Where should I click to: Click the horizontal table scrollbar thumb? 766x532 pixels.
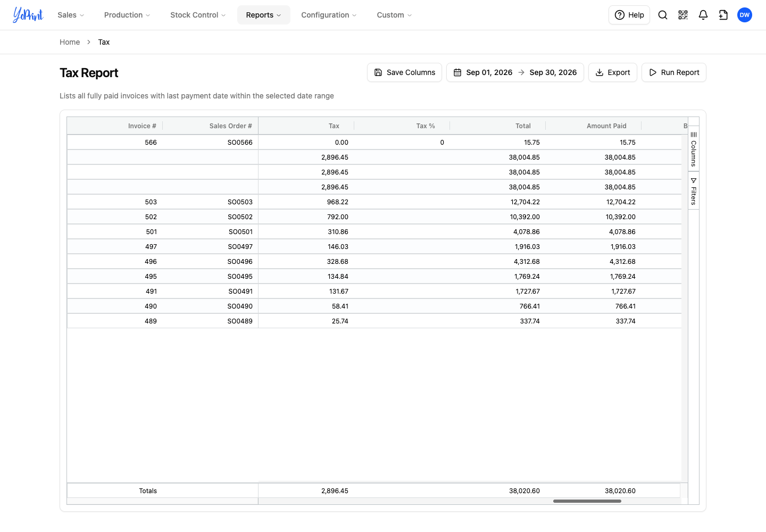click(x=587, y=501)
